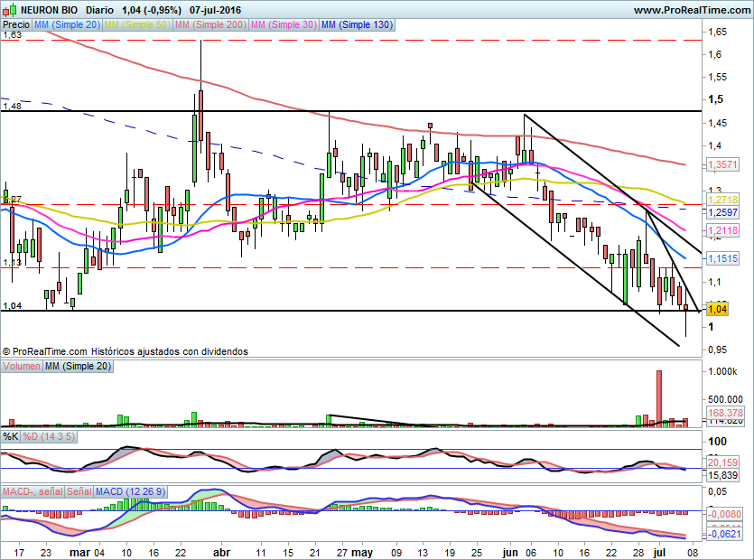Click the Precio indicator label
The image size is (754, 560).
click(x=16, y=24)
